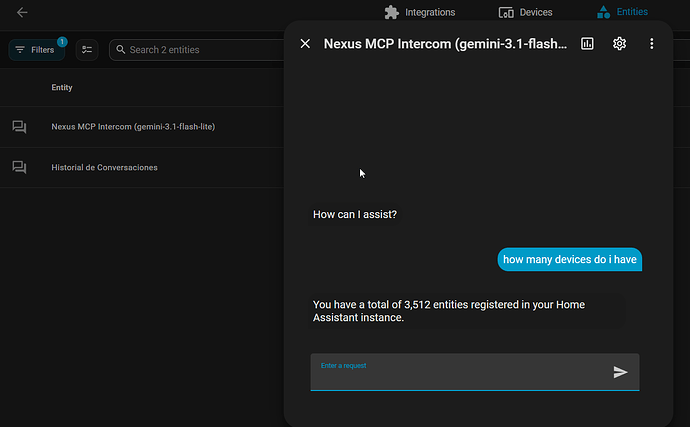The width and height of the screenshot is (690, 427).
Task: Click the 'how many devices do i have' bubble
Action: click(569, 259)
